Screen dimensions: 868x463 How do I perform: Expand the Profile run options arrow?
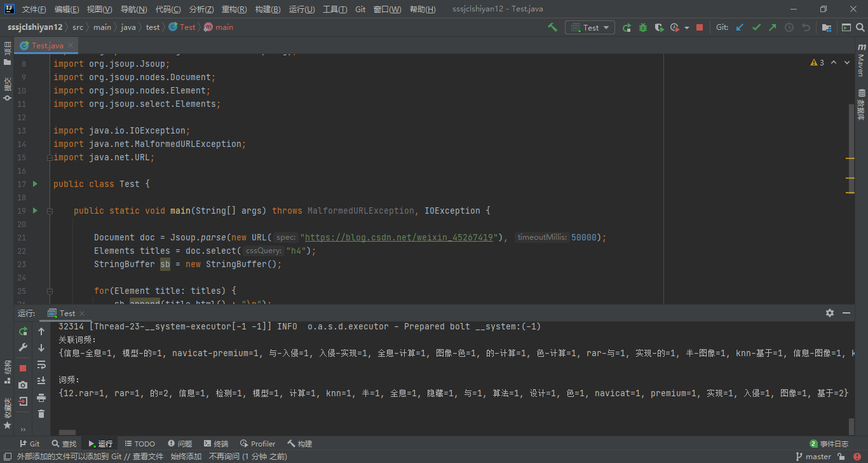[x=687, y=28]
